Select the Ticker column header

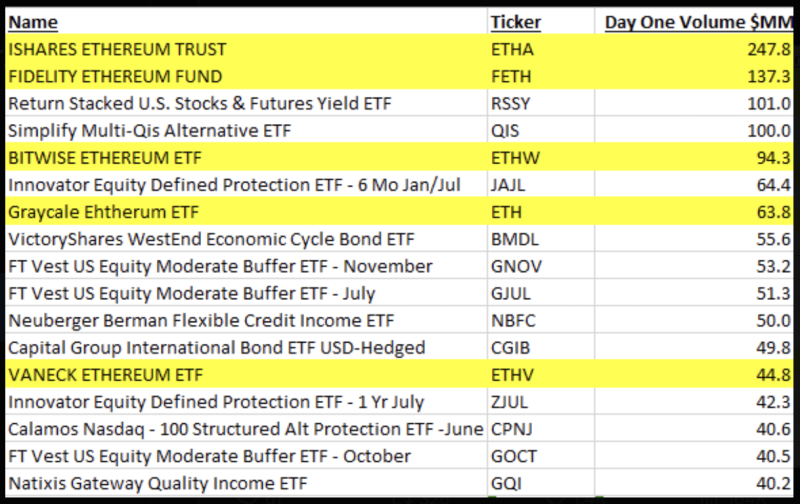click(541, 22)
